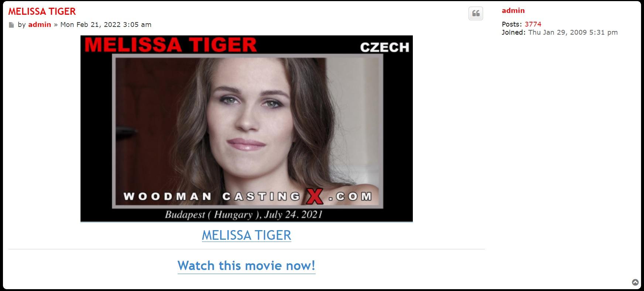The height and width of the screenshot is (291, 644).
Task: View the 3774 posts by admin
Action: click(533, 24)
